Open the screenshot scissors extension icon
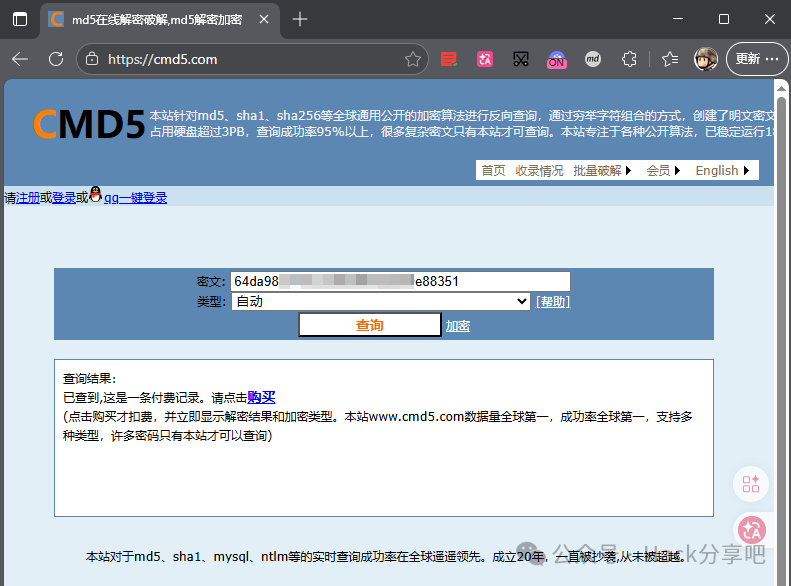 click(x=521, y=60)
